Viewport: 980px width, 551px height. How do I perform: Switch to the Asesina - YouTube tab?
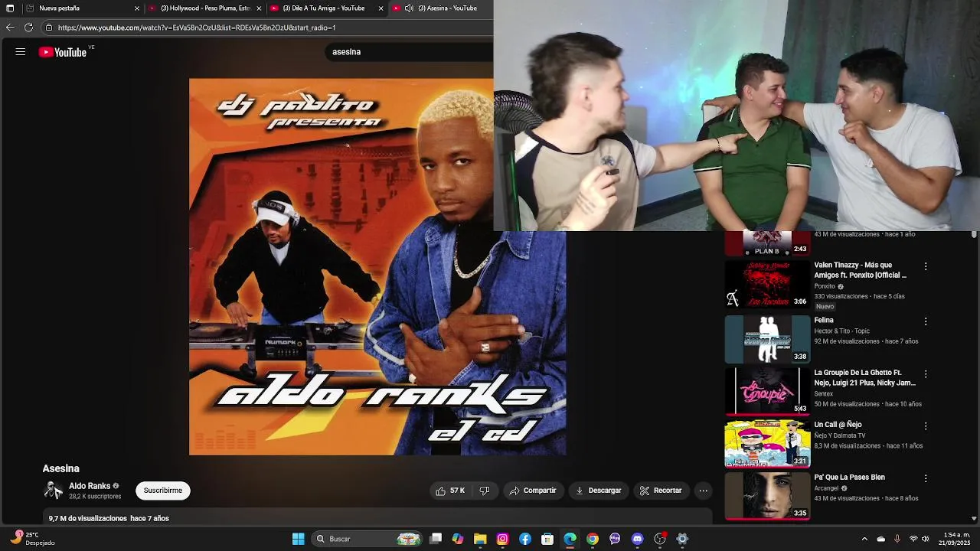[441, 8]
